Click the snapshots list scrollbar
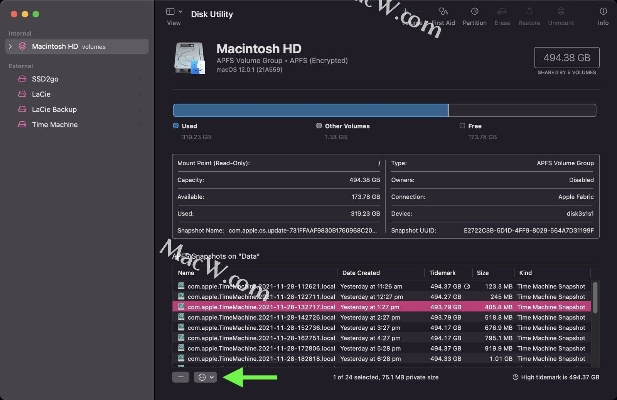 point(597,300)
